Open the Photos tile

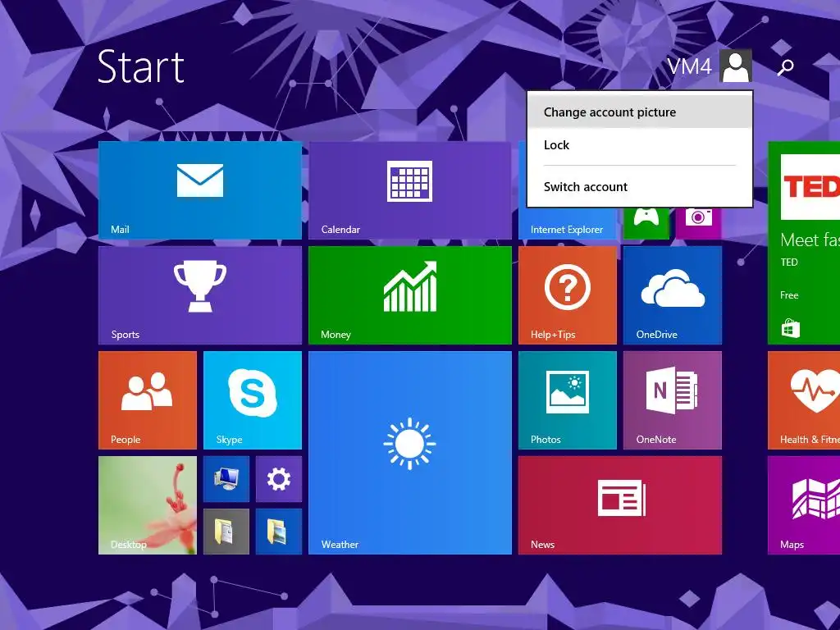[568, 400]
